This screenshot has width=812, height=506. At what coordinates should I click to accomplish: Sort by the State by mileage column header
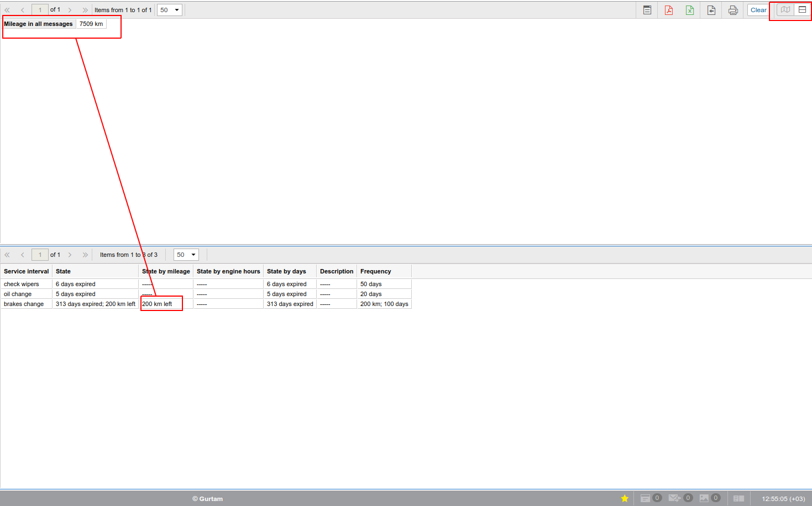(x=166, y=271)
